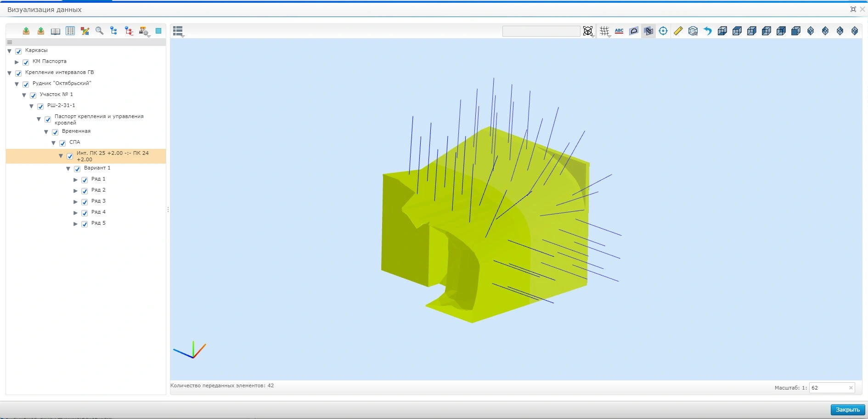The height and width of the screenshot is (419, 868).
Task: Toggle the РШ-2-31-1 checkbox
Action: point(40,106)
